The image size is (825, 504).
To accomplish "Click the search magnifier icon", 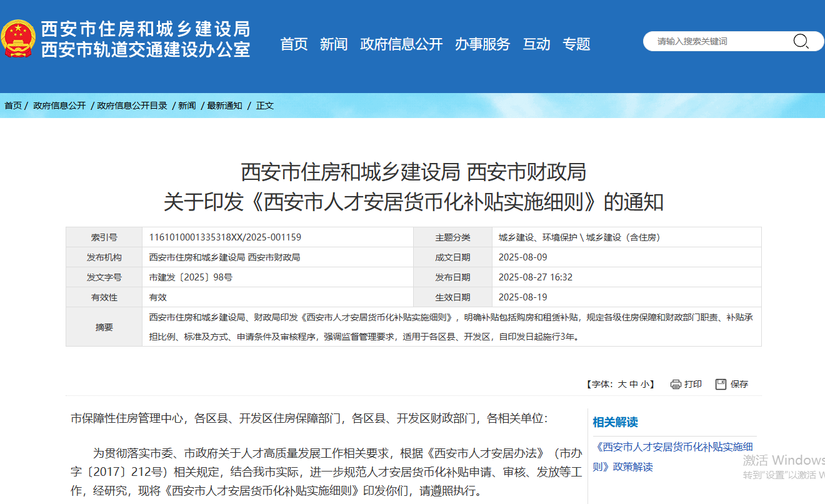I will (x=801, y=41).
